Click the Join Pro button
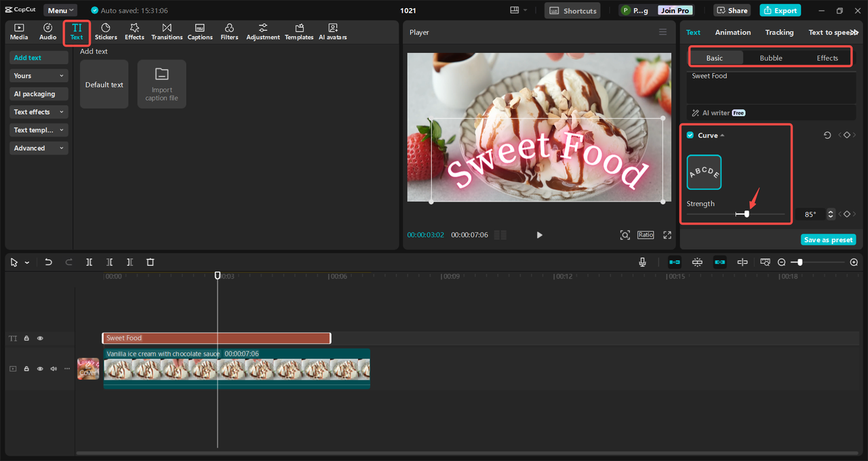 (675, 10)
